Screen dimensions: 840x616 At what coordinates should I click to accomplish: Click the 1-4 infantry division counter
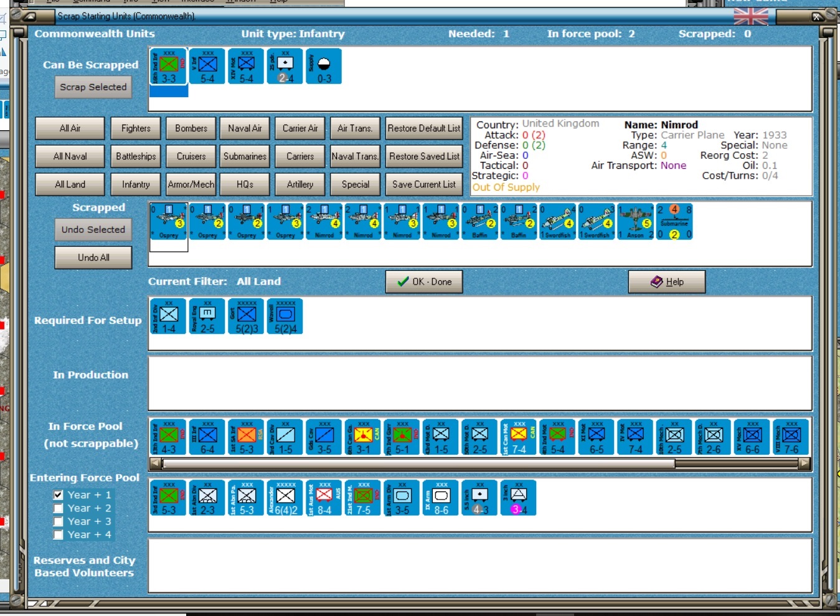coord(169,316)
